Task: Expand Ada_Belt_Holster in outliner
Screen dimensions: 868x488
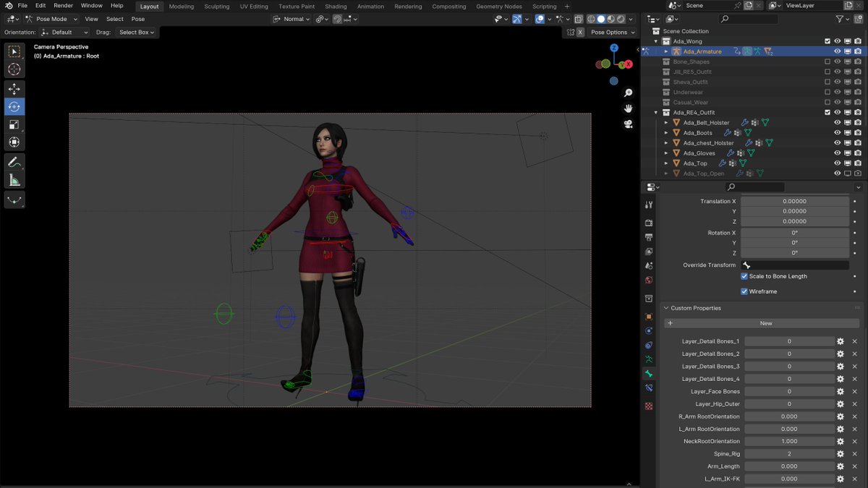Action: click(666, 123)
